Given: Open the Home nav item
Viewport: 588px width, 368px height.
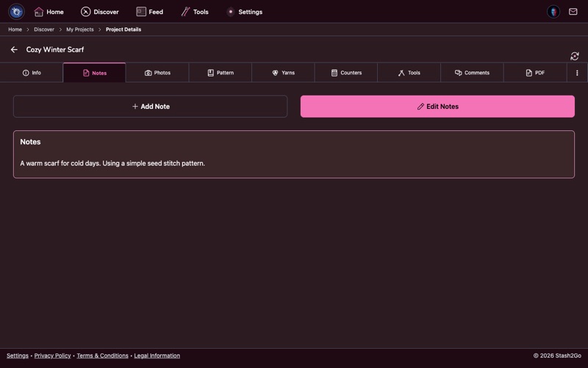Looking at the screenshot, I should tap(49, 12).
